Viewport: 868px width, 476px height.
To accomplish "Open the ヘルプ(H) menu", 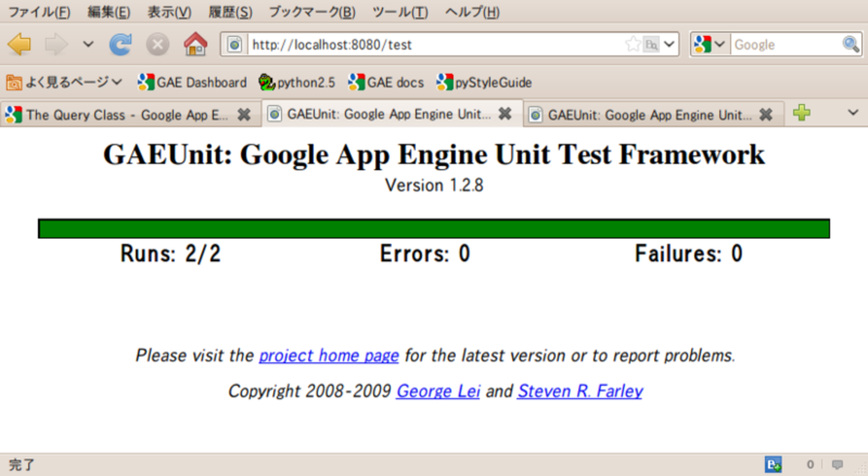I will pos(472,12).
